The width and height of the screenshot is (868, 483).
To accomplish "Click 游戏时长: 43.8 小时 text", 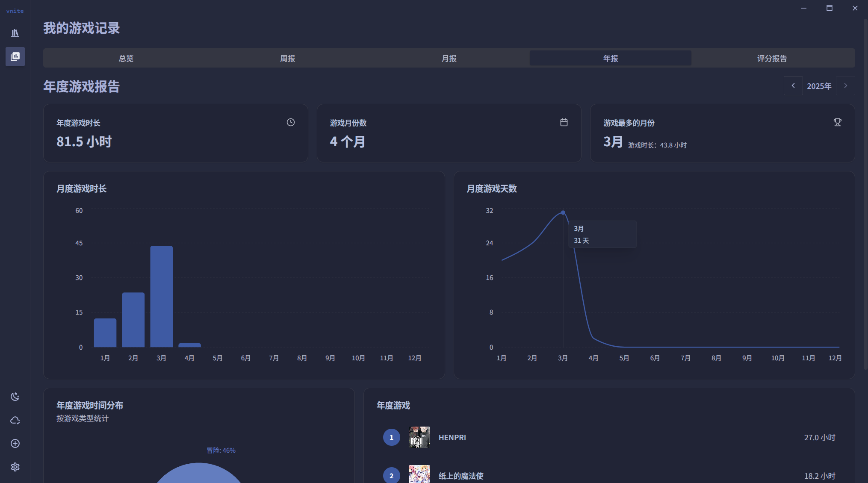I will [x=657, y=145].
